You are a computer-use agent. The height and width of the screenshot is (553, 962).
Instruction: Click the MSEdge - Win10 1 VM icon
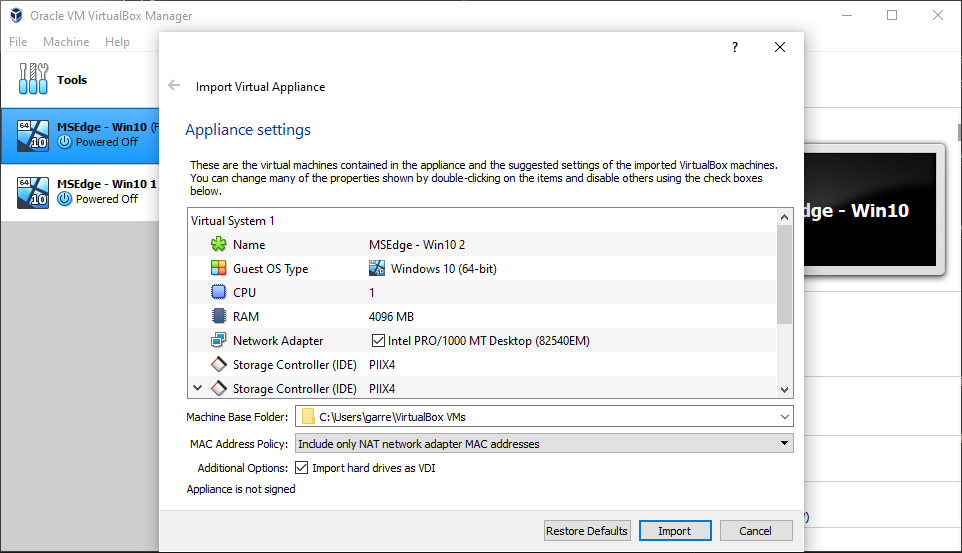pyautogui.click(x=33, y=193)
